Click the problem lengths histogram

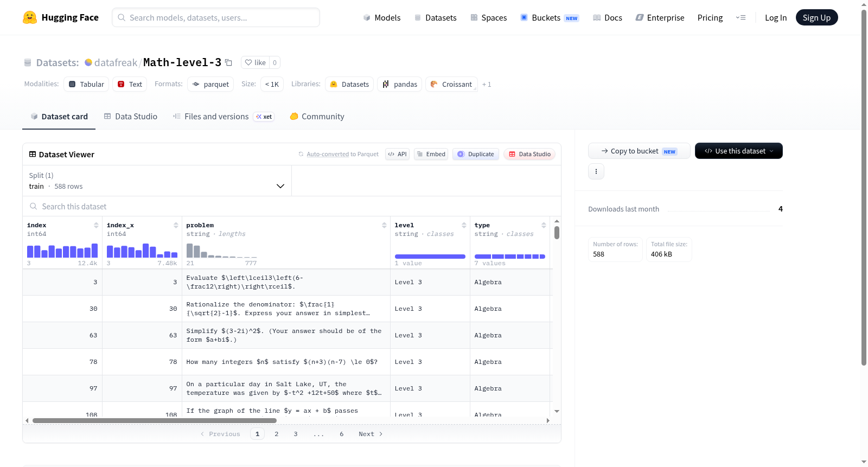click(222, 251)
